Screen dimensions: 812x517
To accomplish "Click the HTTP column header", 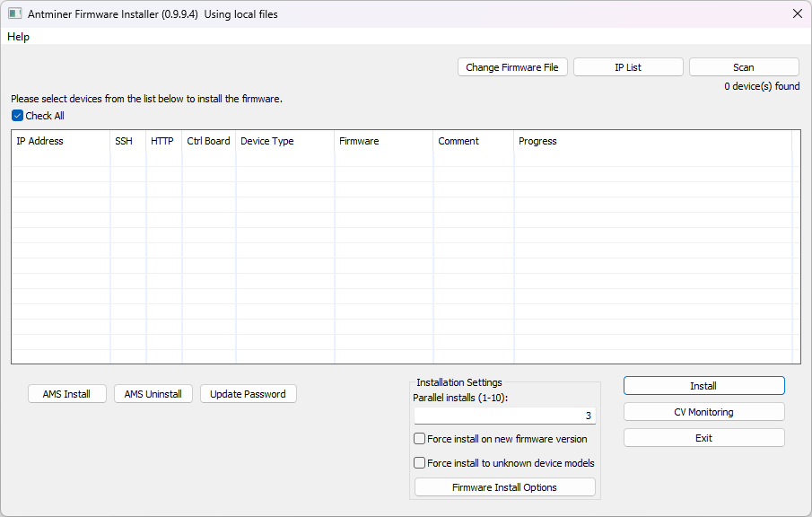I will point(164,141).
